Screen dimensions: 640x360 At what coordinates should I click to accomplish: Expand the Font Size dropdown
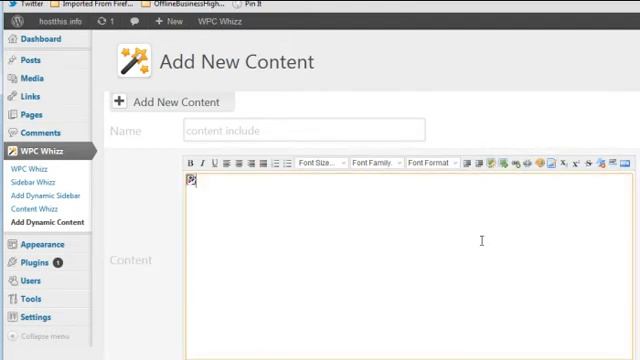pos(322,163)
